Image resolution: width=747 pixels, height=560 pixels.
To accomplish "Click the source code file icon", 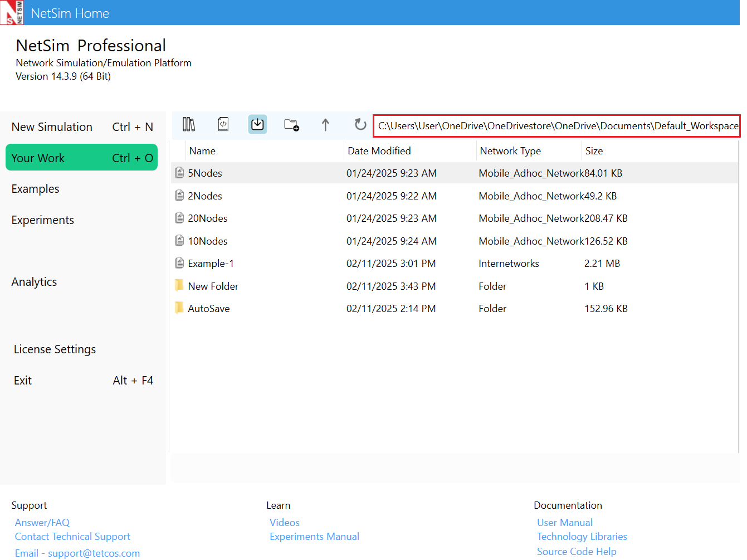I will tap(223, 124).
